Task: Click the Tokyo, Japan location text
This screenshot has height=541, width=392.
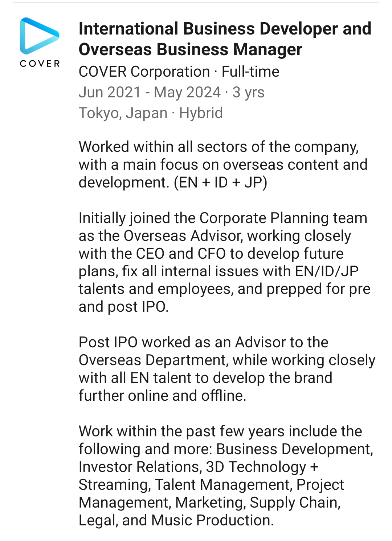Action: point(123,113)
